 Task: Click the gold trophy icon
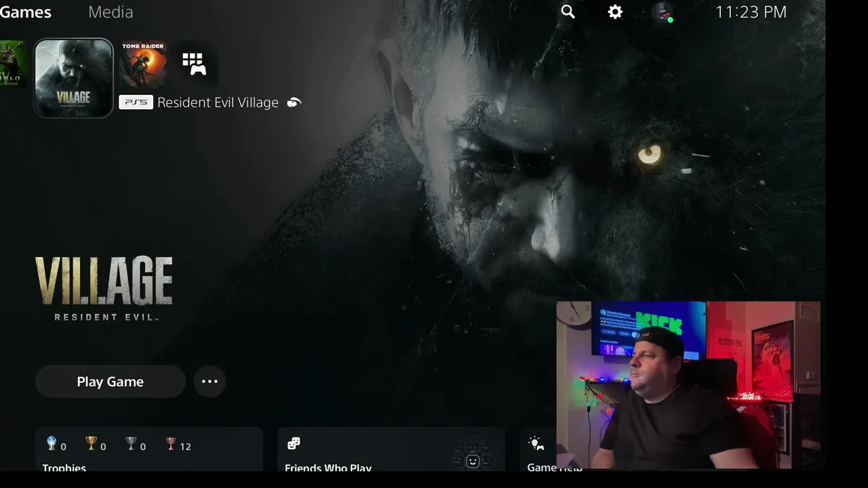(x=91, y=443)
